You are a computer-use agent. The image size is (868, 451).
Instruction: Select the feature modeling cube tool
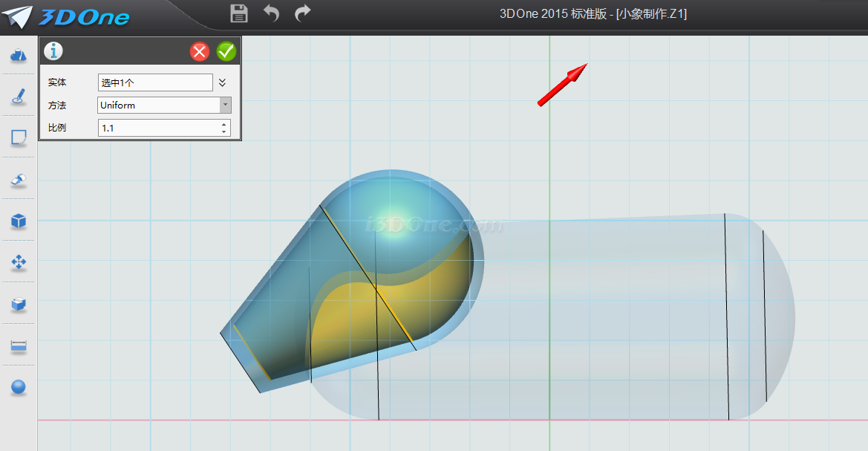click(19, 221)
